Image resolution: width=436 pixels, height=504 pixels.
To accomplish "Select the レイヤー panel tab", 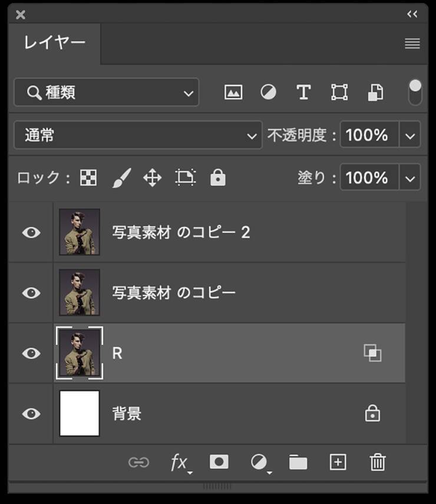I will pyautogui.click(x=54, y=43).
